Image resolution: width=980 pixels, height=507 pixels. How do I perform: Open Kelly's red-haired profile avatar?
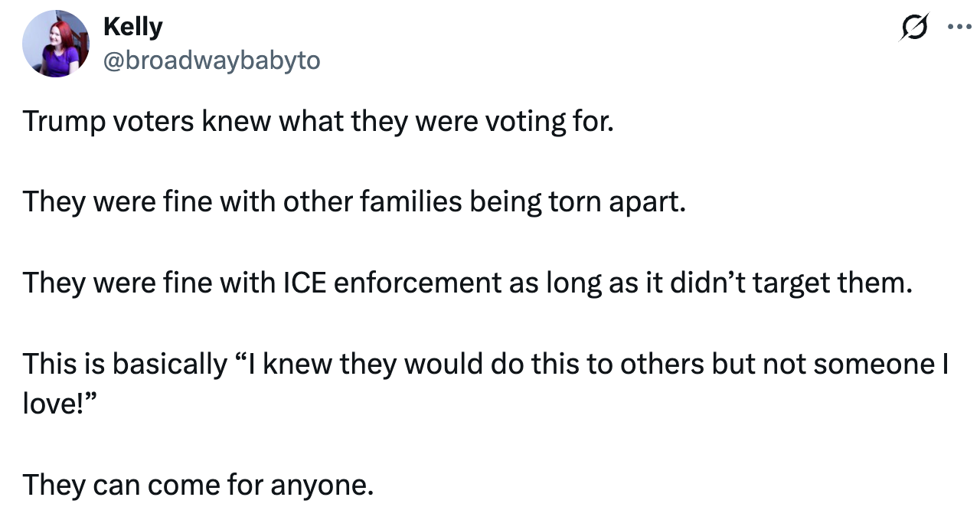pyautogui.click(x=56, y=44)
